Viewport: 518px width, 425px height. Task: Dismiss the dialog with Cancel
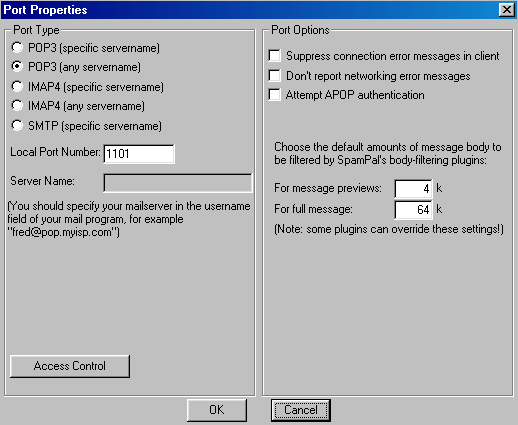(x=301, y=410)
